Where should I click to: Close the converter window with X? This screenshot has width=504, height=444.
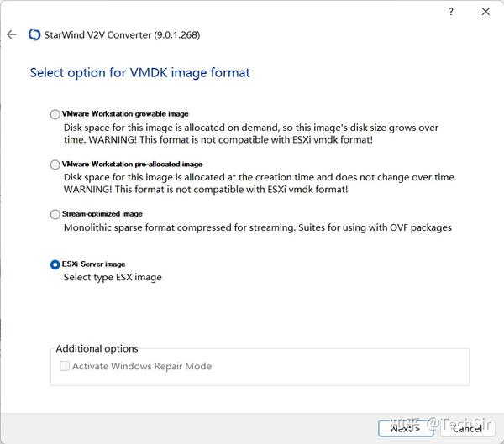[x=486, y=12]
